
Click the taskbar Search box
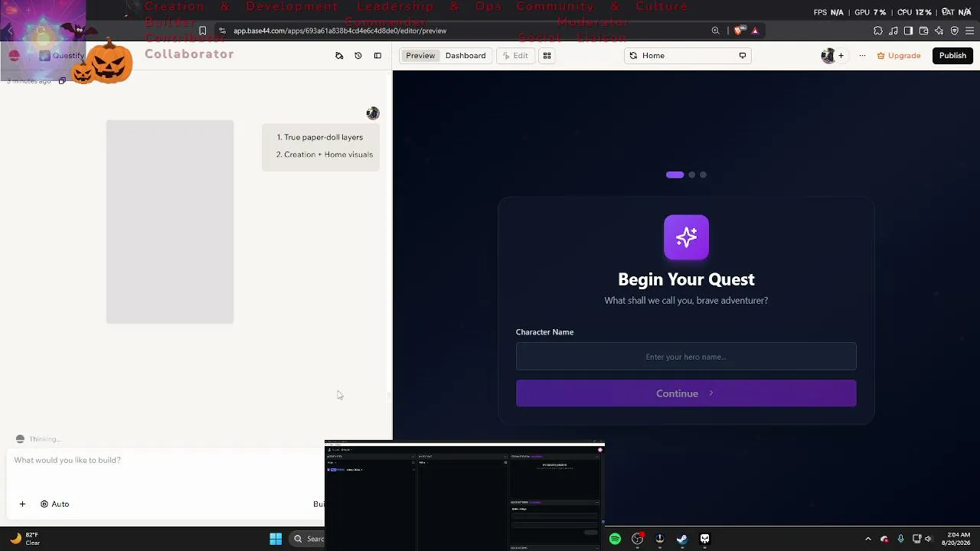click(x=308, y=539)
